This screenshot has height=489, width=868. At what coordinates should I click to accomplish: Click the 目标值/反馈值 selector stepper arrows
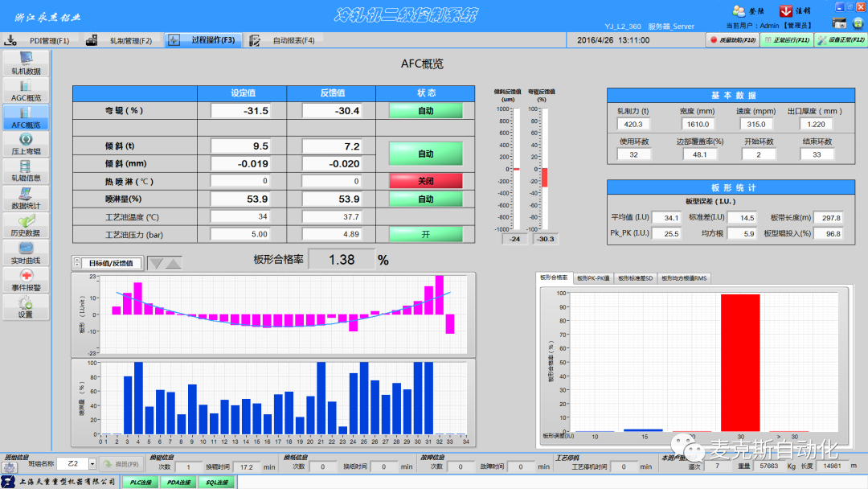point(77,263)
